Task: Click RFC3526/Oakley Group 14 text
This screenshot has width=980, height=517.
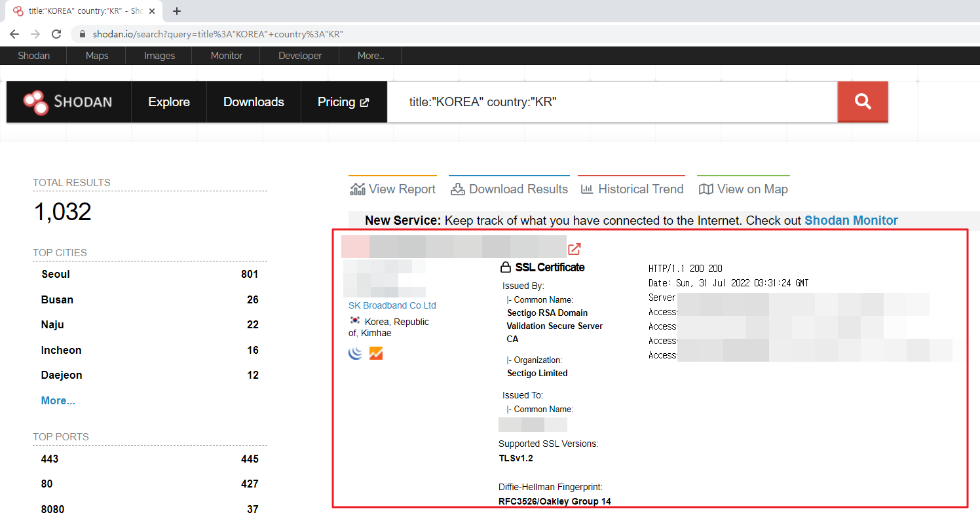Action: [555, 501]
